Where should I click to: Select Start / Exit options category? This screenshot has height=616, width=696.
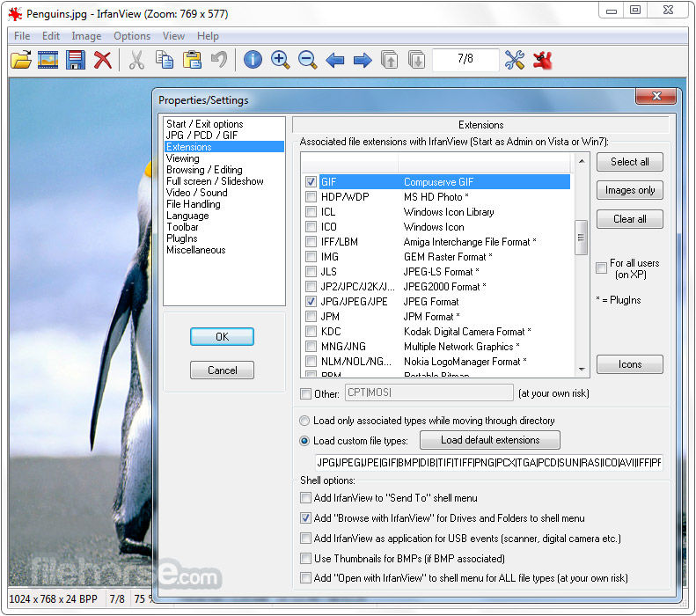[205, 124]
